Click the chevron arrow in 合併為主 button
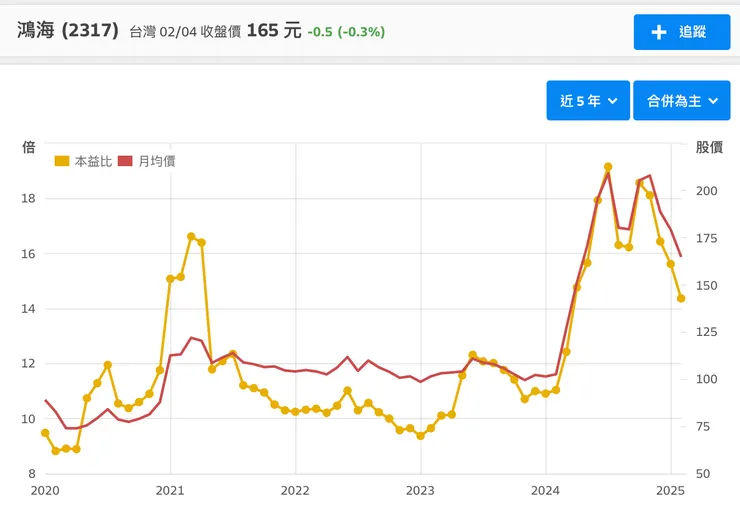The height and width of the screenshot is (511, 740). click(713, 101)
